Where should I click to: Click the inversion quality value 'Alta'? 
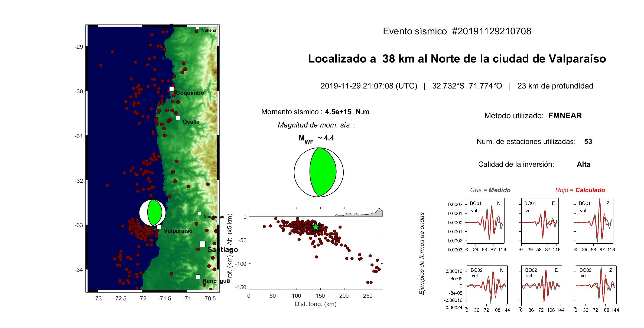583,164
